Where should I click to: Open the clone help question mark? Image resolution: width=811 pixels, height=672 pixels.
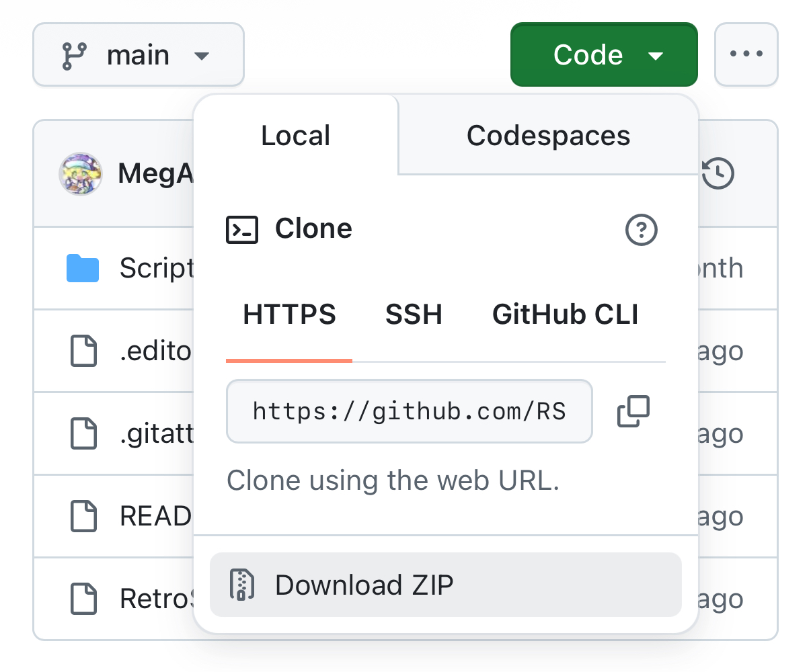click(x=642, y=230)
